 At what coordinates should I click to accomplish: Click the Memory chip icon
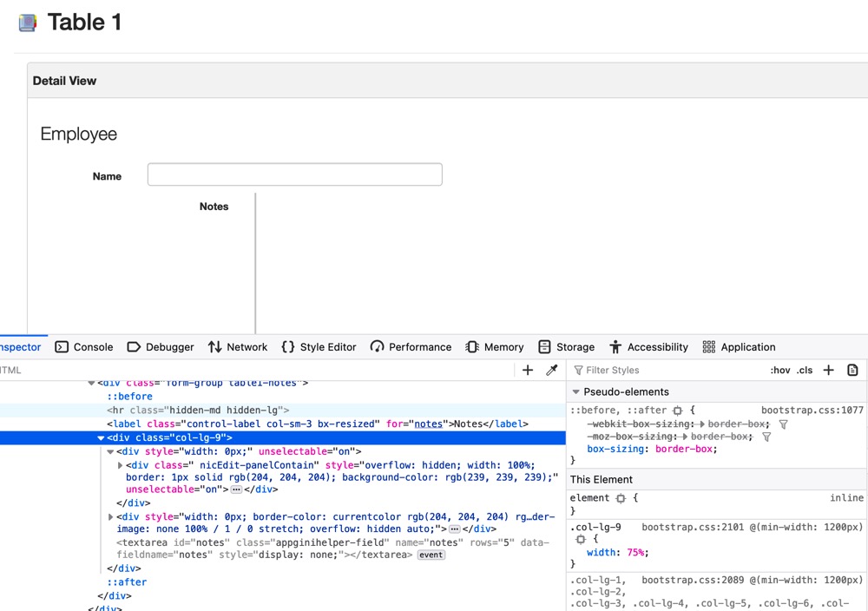[472, 347]
